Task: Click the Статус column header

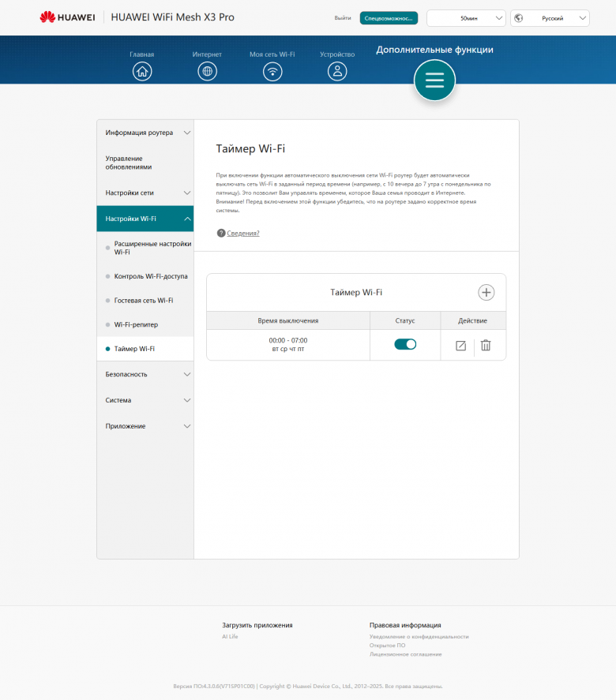Action: coord(405,320)
